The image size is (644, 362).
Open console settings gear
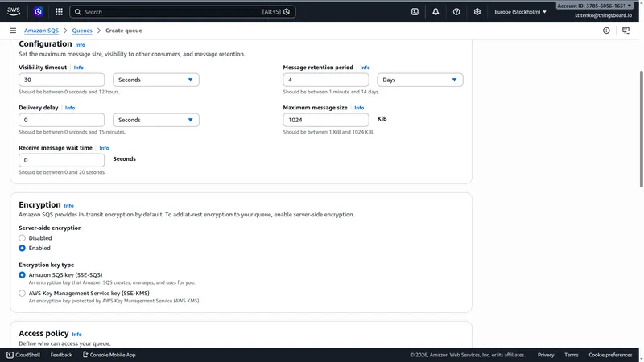pyautogui.click(x=477, y=12)
